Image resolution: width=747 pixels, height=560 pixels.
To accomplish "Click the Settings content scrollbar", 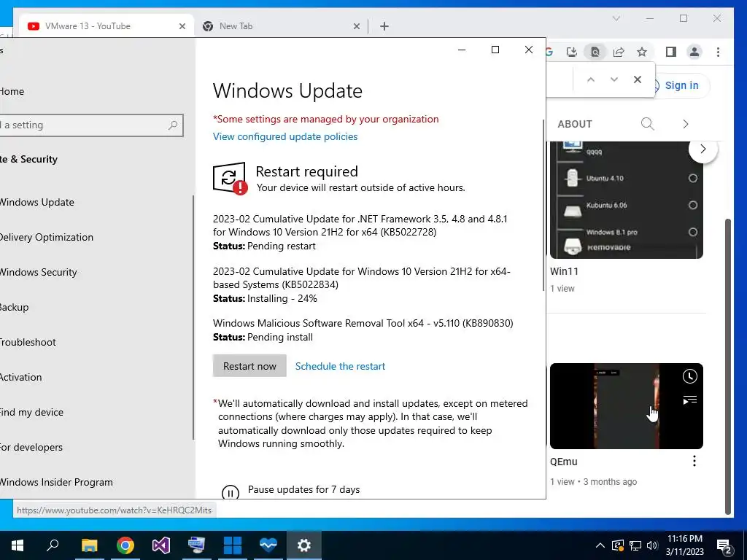I will (x=544, y=205).
